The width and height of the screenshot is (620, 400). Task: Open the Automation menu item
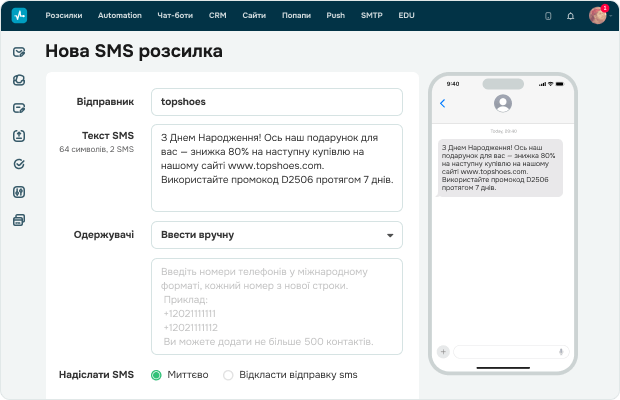click(x=120, y=16)
